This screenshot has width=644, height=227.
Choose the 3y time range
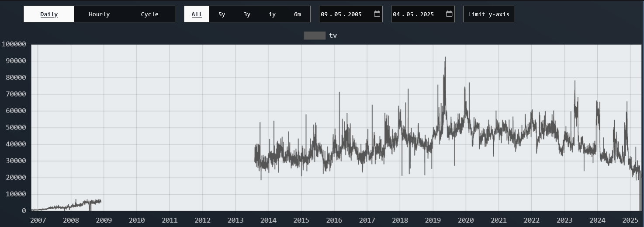(247, 14)
